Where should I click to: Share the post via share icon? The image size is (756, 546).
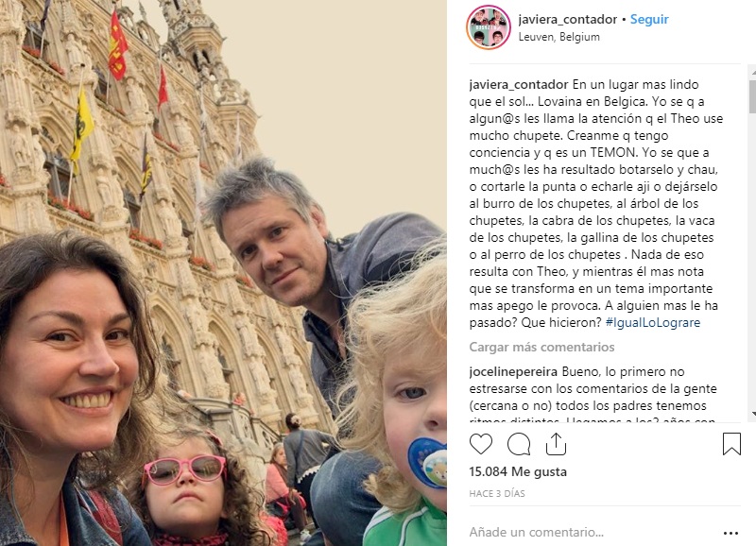556,444
